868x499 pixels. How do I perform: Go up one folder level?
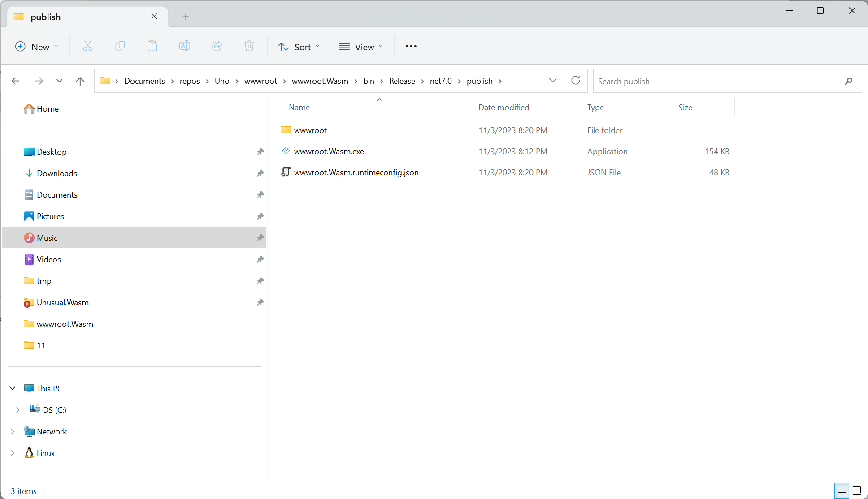pos(80,81)
